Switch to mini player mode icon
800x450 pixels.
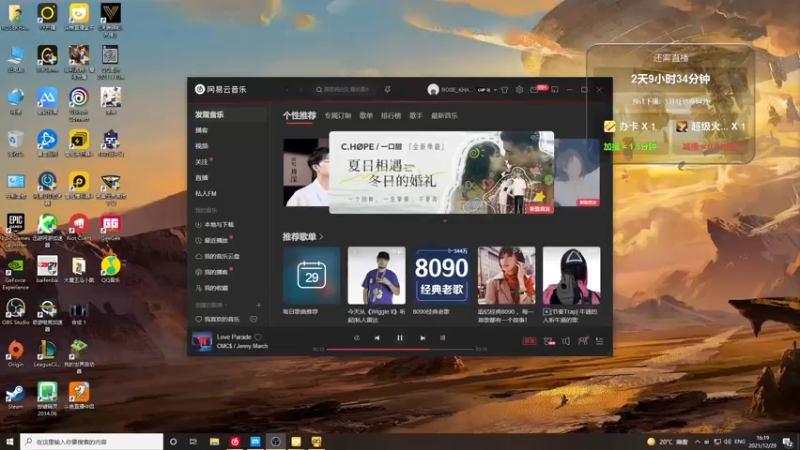tap(555, 90)
